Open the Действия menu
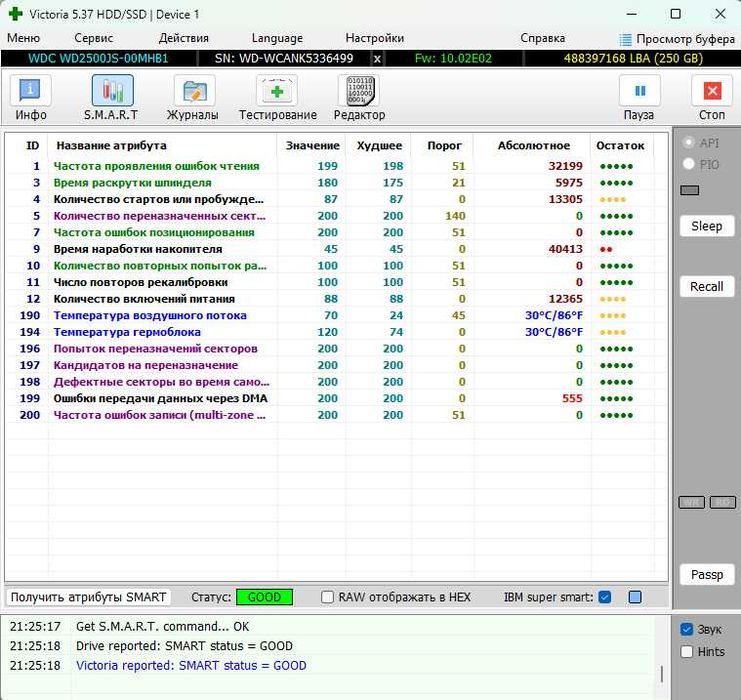Image resolution: width=741 pixels, height=700 pixels. point(183,38)
